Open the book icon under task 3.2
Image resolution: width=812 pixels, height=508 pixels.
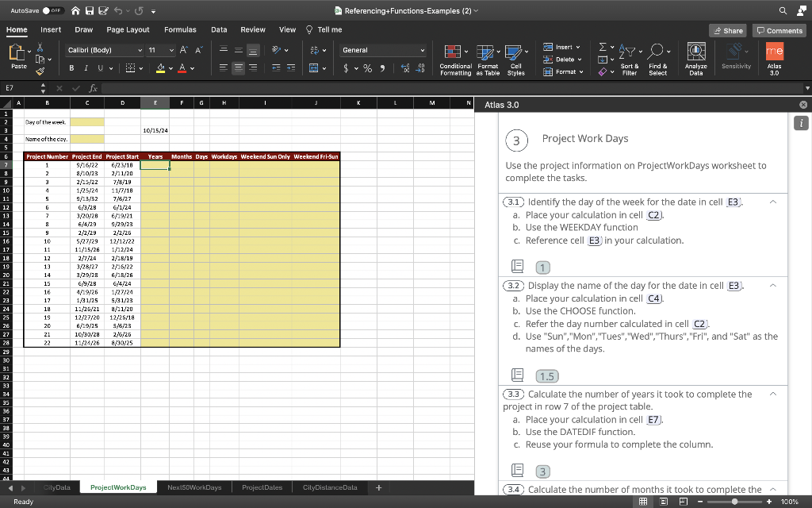[x=516, y=375]
